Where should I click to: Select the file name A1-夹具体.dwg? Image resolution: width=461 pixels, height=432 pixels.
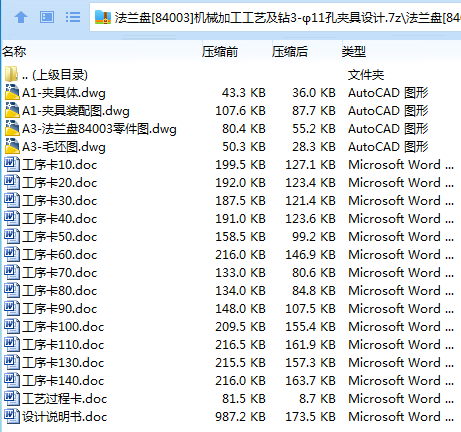pyautogui.click(x=64, y=93)
